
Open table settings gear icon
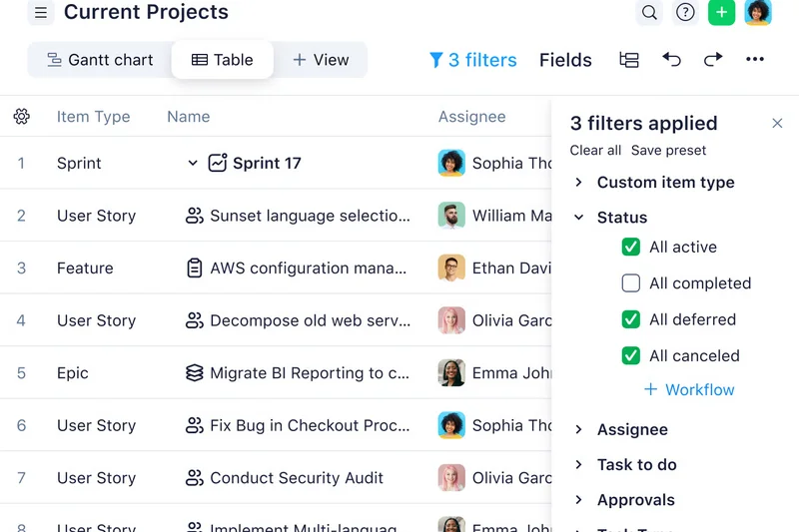click(21, 117)
